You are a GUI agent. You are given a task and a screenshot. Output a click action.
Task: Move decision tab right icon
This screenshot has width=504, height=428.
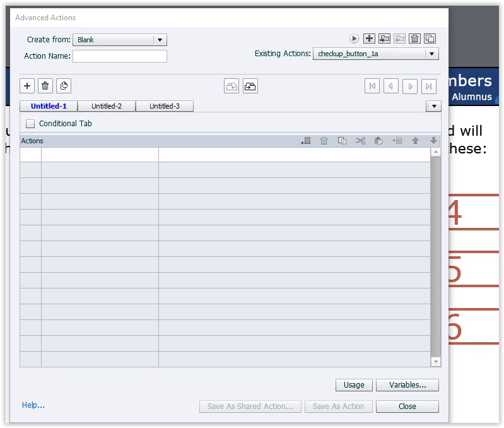tap(250, 86)
